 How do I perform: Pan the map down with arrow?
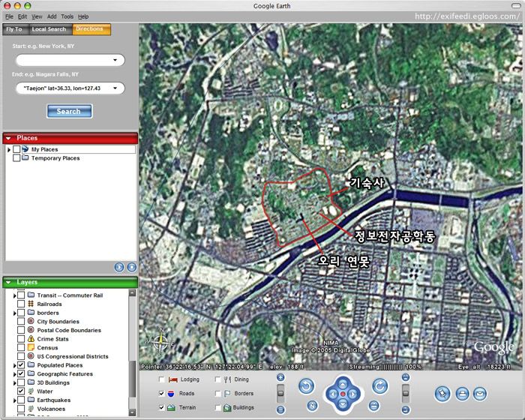[x=343, y=405]
